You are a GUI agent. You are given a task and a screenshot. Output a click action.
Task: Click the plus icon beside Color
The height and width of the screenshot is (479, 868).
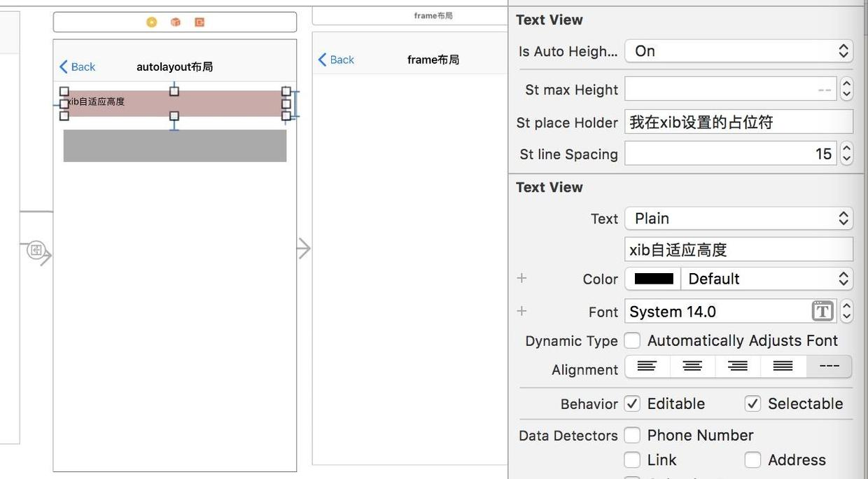pos(521,278)
